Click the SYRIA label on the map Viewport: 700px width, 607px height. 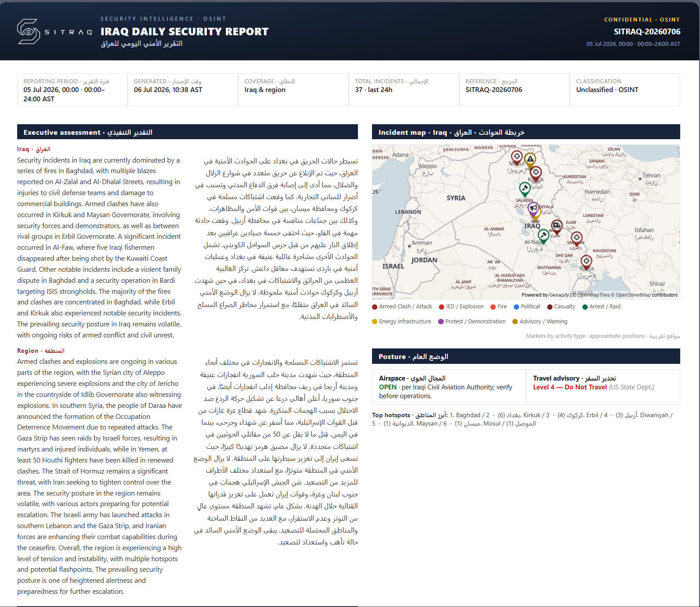point(456,198)
